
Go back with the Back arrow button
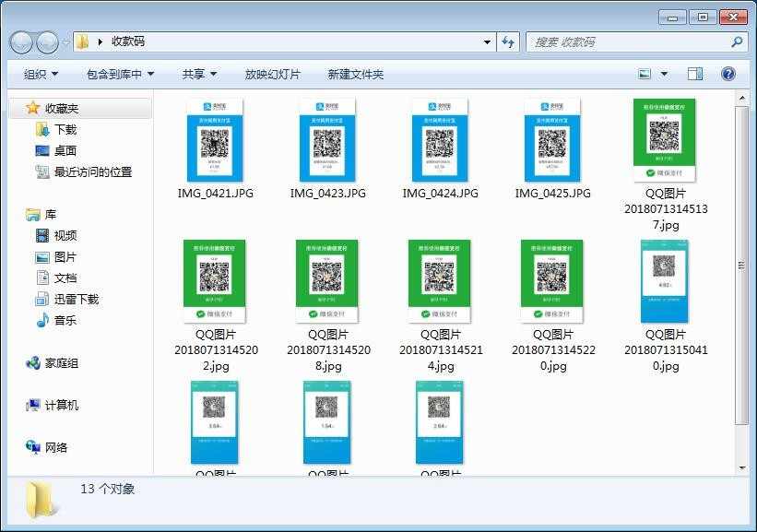(x=22, y=42)
